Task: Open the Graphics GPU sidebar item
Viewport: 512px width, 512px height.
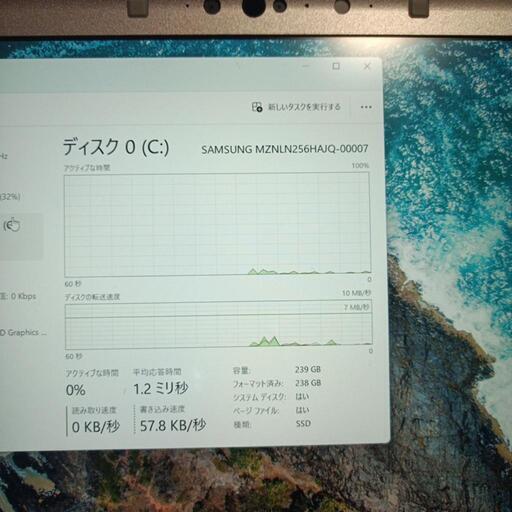Action: point(23,332)
